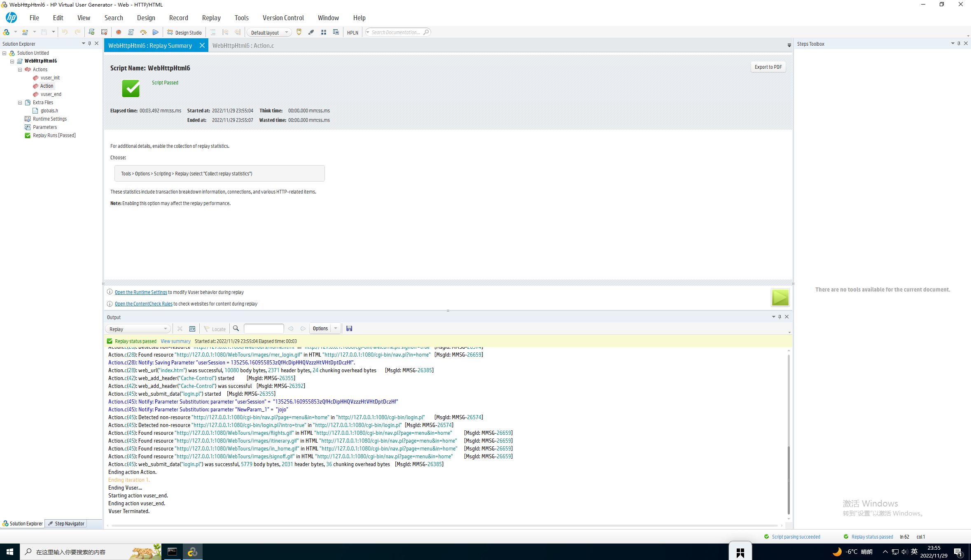This screenshot has height=560, width=971.
Task: Pin the Solution Explorer panel
Action: [x=90, y=43]
